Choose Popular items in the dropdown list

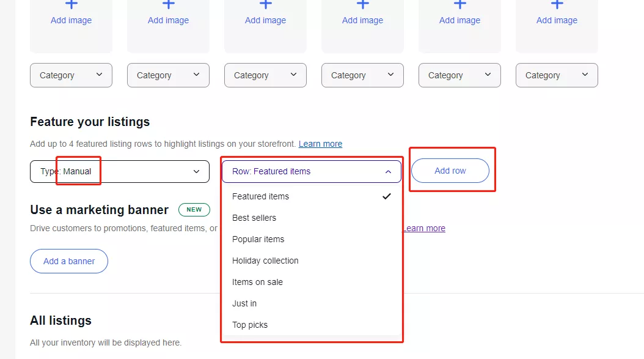click(258, 239)
